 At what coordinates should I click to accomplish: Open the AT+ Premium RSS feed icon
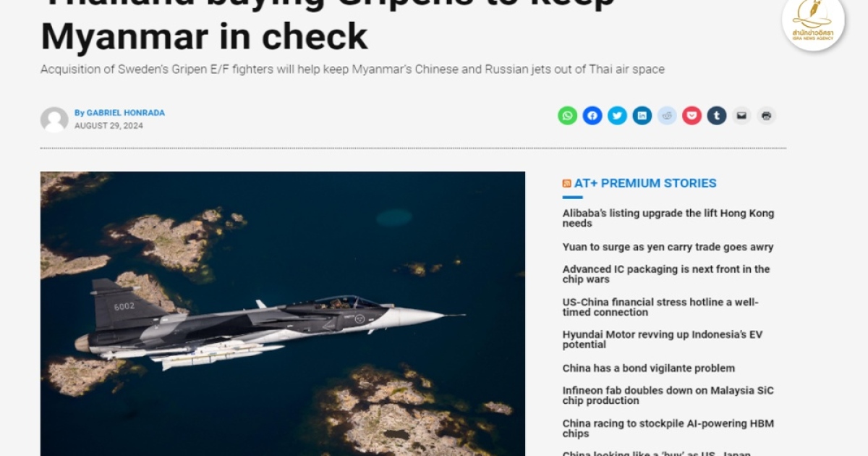pos(567,184)
